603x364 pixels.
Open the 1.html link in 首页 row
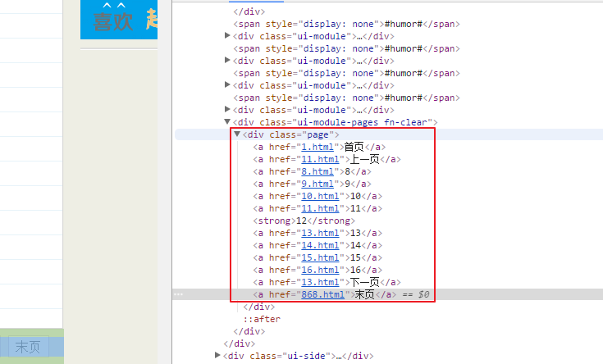pyautogui.click(x=317, y=147)
